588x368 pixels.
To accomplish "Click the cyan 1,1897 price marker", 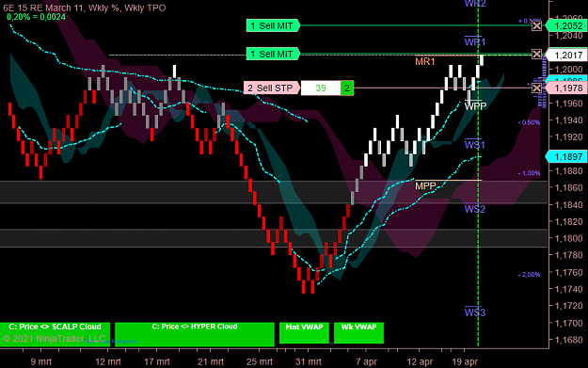I will click(566, 156).
